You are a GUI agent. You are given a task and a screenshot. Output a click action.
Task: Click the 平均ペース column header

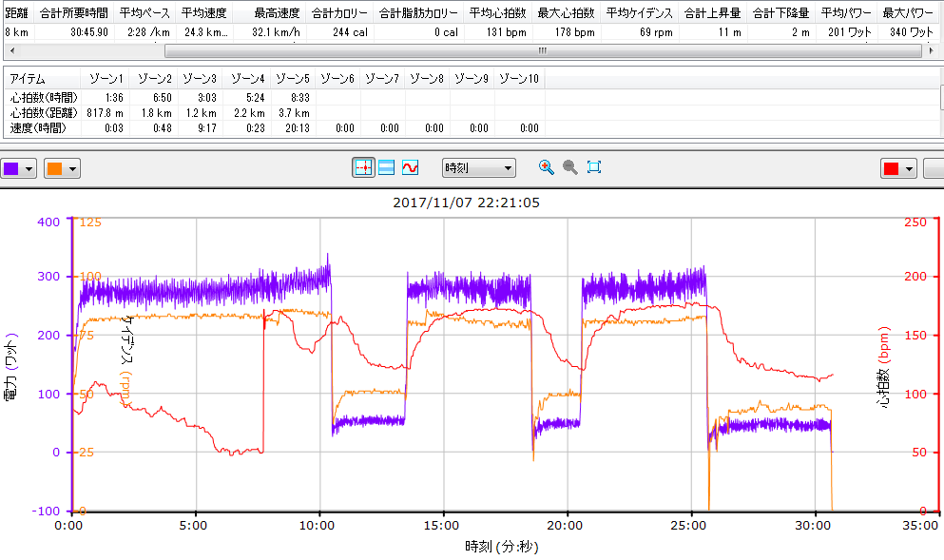point(144,12)
